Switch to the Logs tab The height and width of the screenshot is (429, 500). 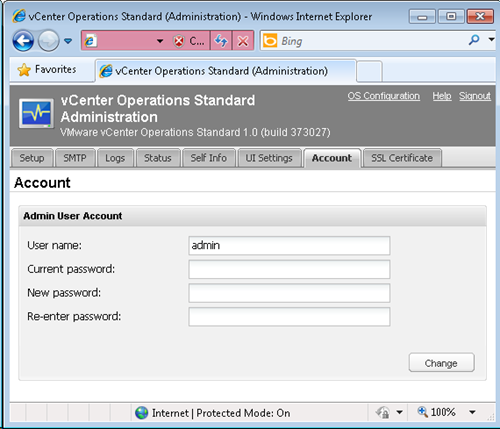(x=115, y=158)
